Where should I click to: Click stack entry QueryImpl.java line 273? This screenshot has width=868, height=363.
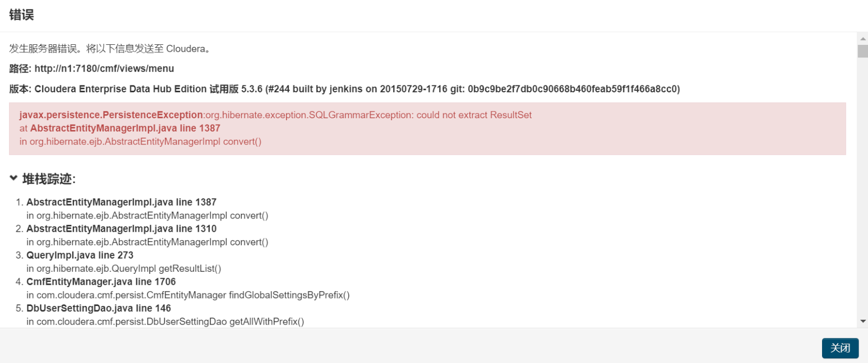pos(80,255)
